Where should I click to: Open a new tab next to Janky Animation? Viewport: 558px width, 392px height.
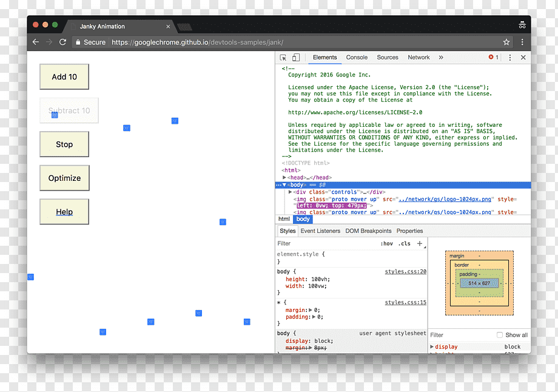tap(184, 27)
